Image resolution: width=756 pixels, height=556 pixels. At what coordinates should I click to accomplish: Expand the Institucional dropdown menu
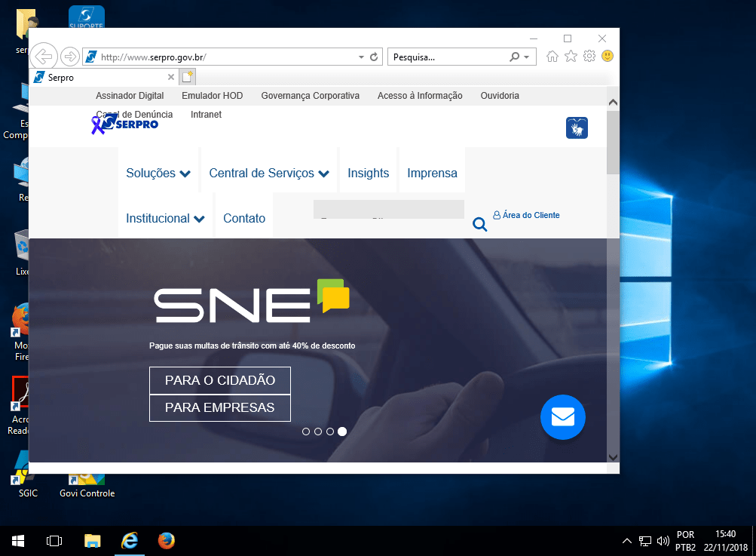[x=165, y=219]
